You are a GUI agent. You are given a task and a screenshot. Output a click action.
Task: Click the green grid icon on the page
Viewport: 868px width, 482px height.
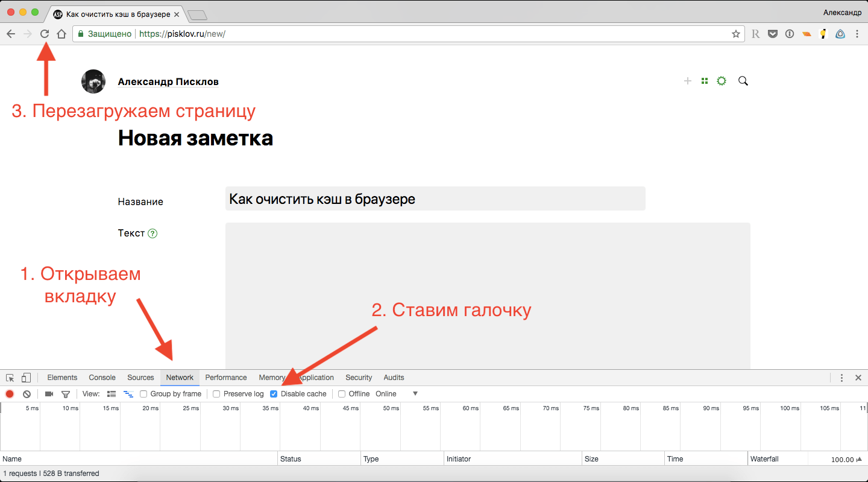(x=704, y=81)
